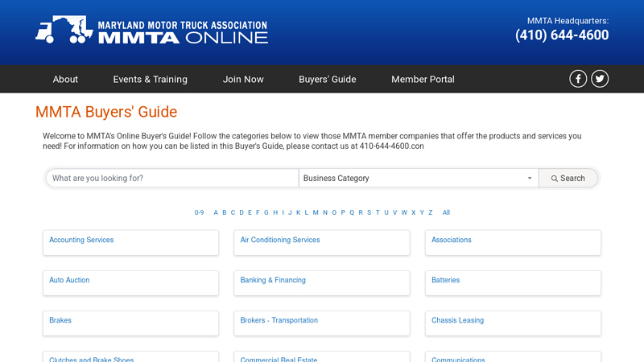Filter listings by letter W
The height and width of the screenshot is (362, 644).
[404, 212]
